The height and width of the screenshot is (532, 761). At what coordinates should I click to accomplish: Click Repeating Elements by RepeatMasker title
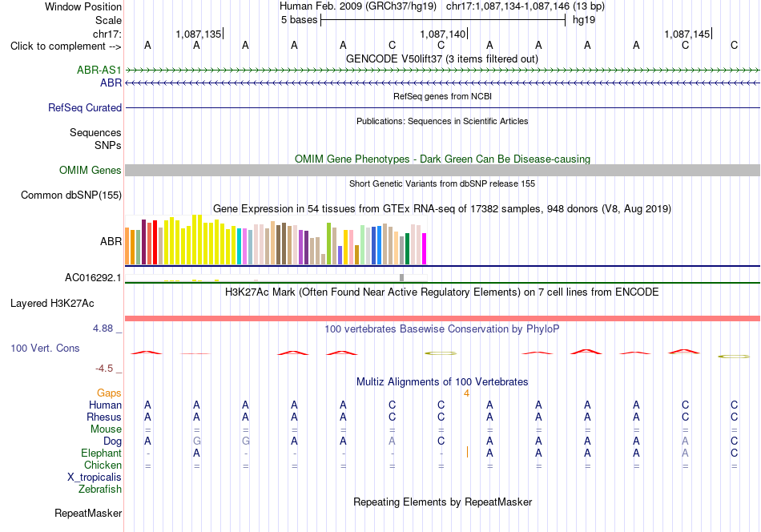443,502
